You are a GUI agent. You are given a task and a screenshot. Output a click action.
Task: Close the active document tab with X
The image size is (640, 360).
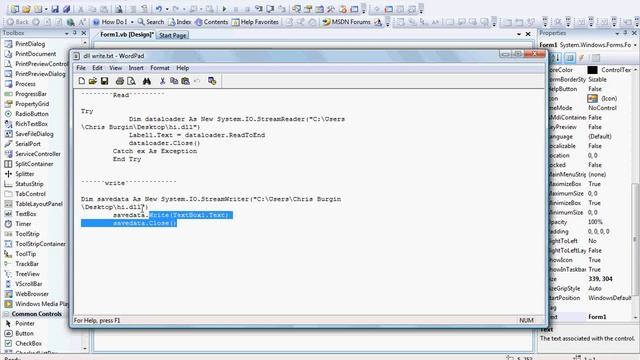pyautogui.click(x=528, y=34)
